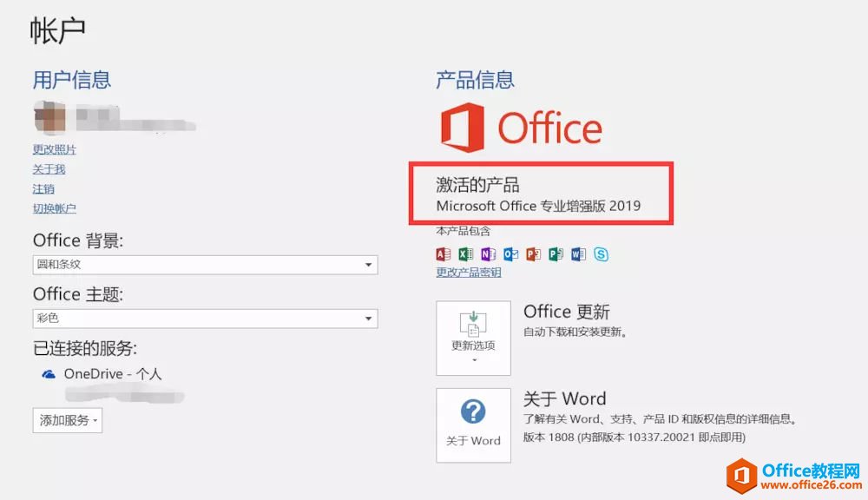Select the PowerPoint icon

[x=533, y=254]
